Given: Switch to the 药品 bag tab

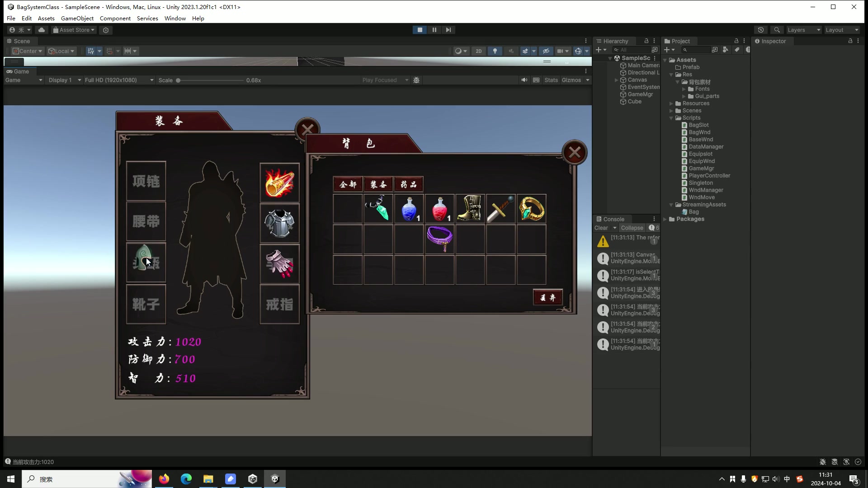Looking at the screenshot, I should coord(409,184).
